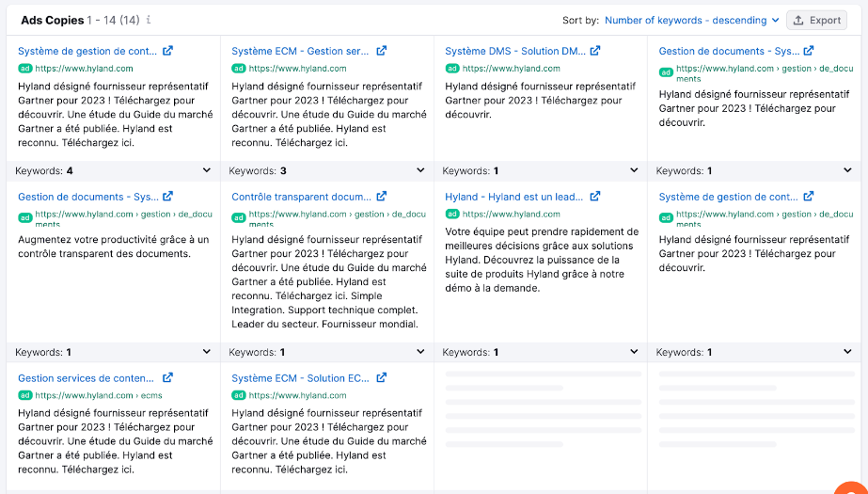The width and height of the screenshot is (868, 494).
Task: Click external link icon next to 'Système DMS - Solution DM...'
Action: (595, 52)
